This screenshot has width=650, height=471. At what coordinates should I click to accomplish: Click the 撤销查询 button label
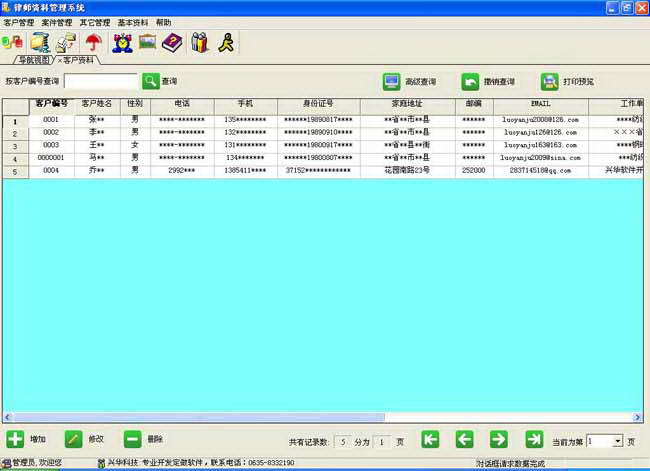pyautogui.click(x=499, y=82)
